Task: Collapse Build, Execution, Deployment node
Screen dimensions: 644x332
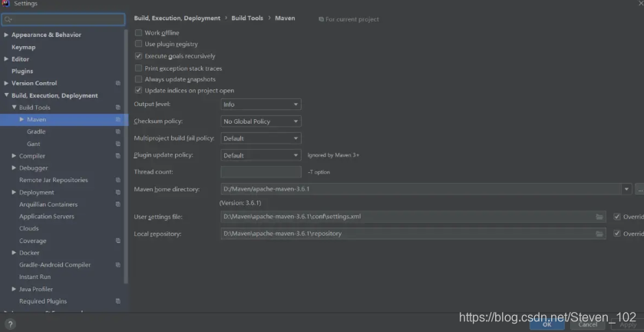Action: point(6,95)
